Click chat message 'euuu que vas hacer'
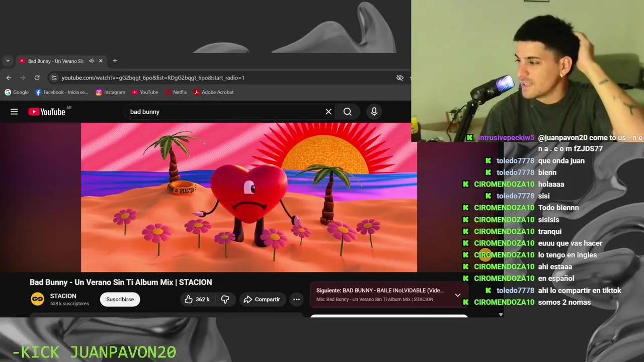Image resolution: width=644 pixels, height=362 pixels. point(570,243)
